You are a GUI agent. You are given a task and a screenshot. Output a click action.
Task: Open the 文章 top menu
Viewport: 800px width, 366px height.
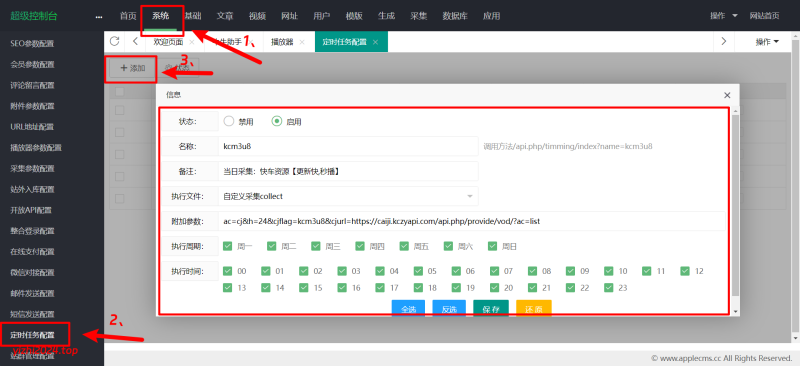pyautogui.click(x=224, y=16)
